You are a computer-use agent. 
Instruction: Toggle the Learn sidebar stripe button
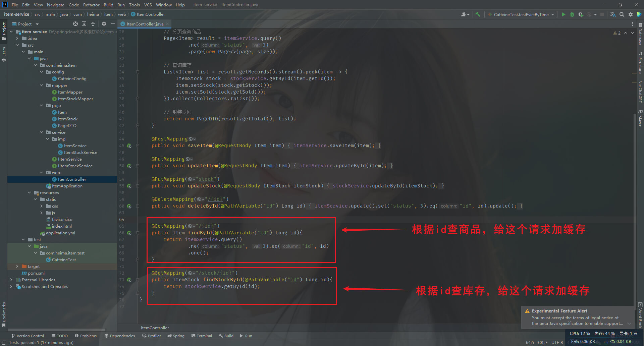click(x=4, y=54)
